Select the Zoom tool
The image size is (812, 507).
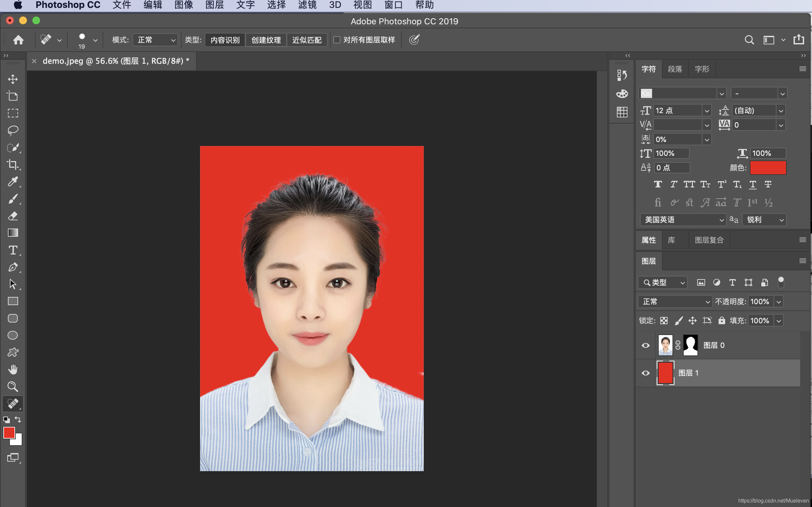(x=13, y=387)
